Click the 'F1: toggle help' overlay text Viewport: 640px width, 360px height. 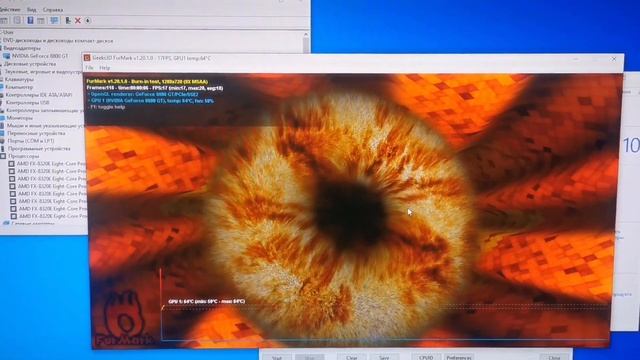click(108, 107)
